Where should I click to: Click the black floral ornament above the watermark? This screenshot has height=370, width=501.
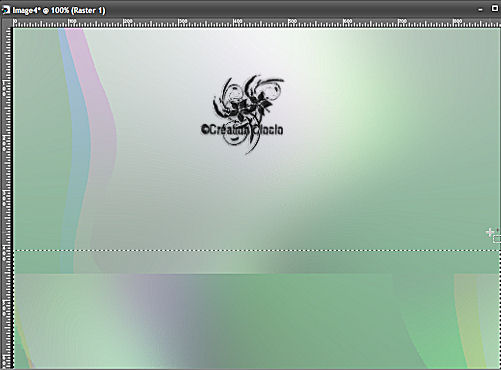[248, 100]
